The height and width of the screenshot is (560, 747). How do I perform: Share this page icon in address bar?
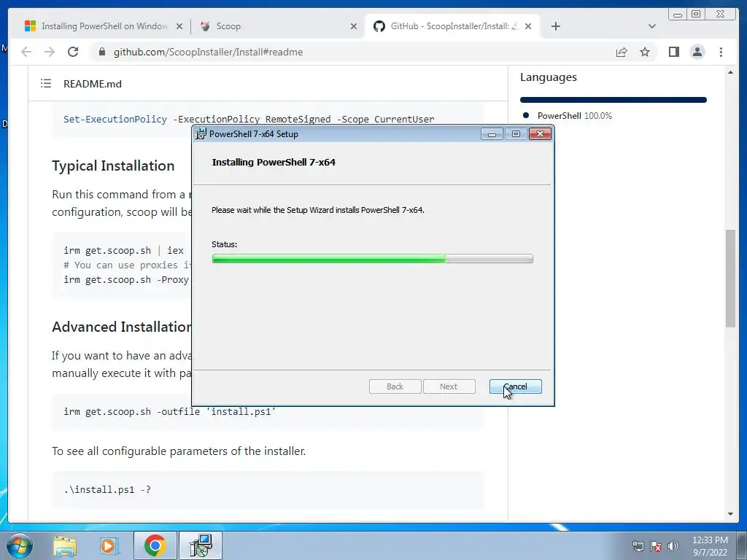pos(622,52)
